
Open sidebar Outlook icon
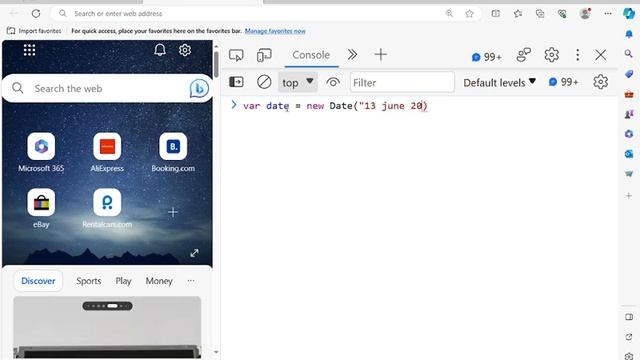tap(629, 154)
